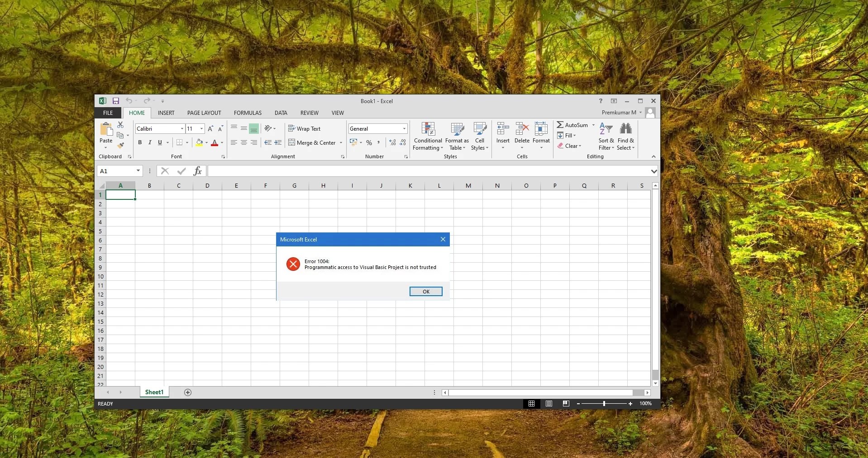The image size is (868, 458).
Task: Switch to the DATA tab
Action: click(x=281, y=113)
